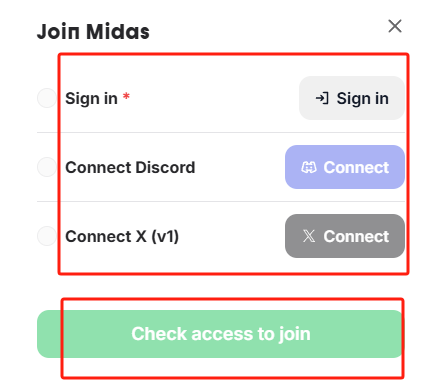Click the arrow-into-door icon beside Sign in
This screenshot has width=433, height=381.
[x=322, y=98]
